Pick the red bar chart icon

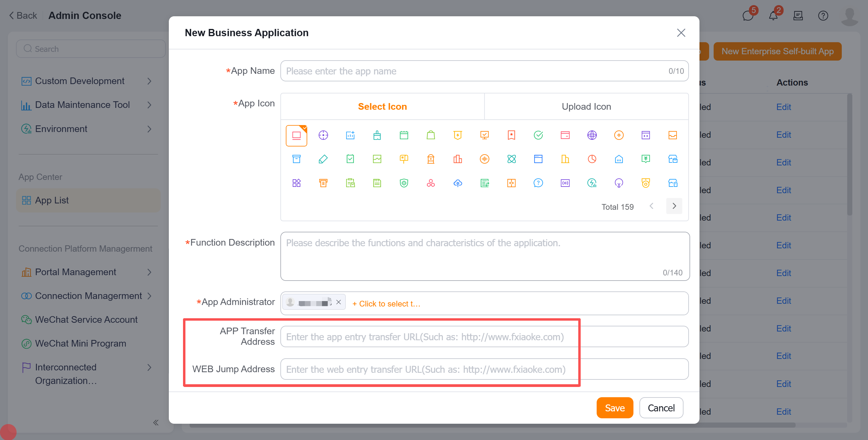point(458,159)
